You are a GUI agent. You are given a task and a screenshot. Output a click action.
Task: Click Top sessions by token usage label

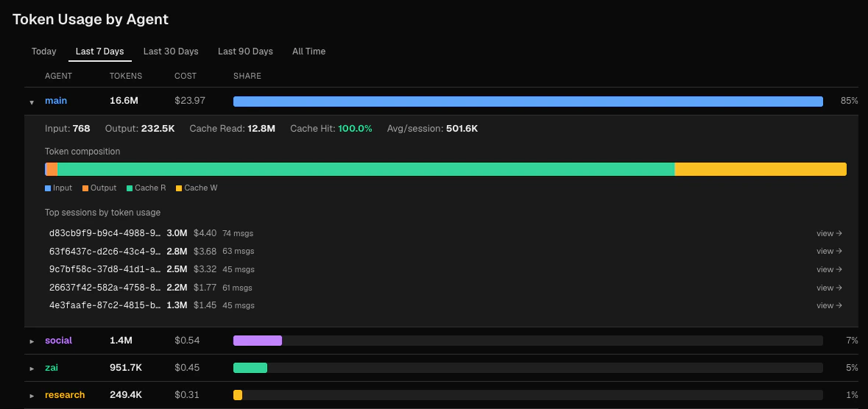point(102,213)
